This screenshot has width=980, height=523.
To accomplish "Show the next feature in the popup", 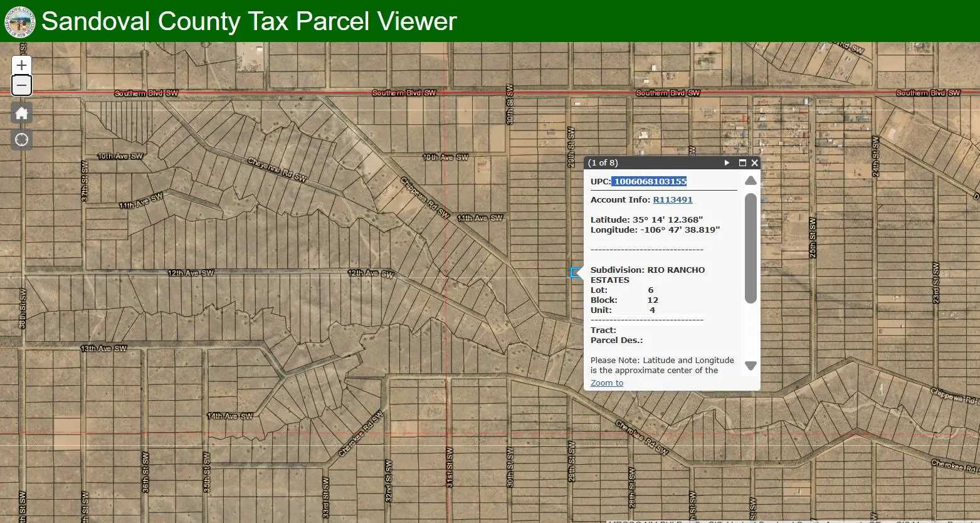I will [x=727, y=163].
